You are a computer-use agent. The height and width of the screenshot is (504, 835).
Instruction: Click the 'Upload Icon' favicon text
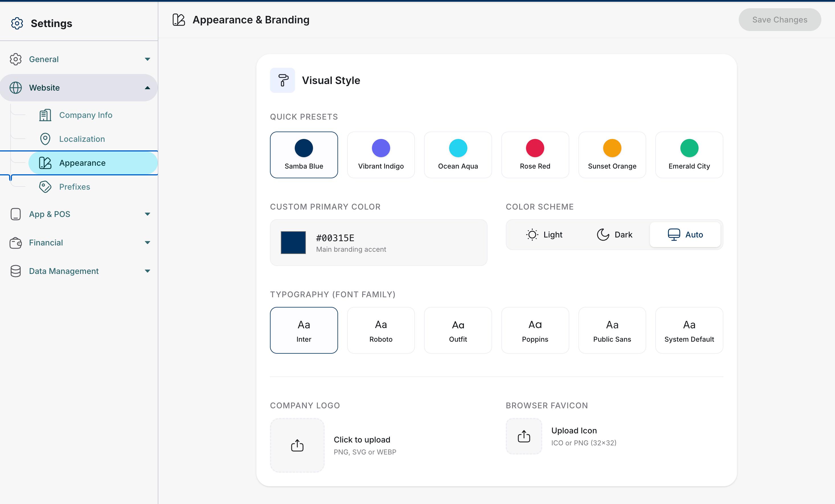pyautogui.click(x=574, y=431)
